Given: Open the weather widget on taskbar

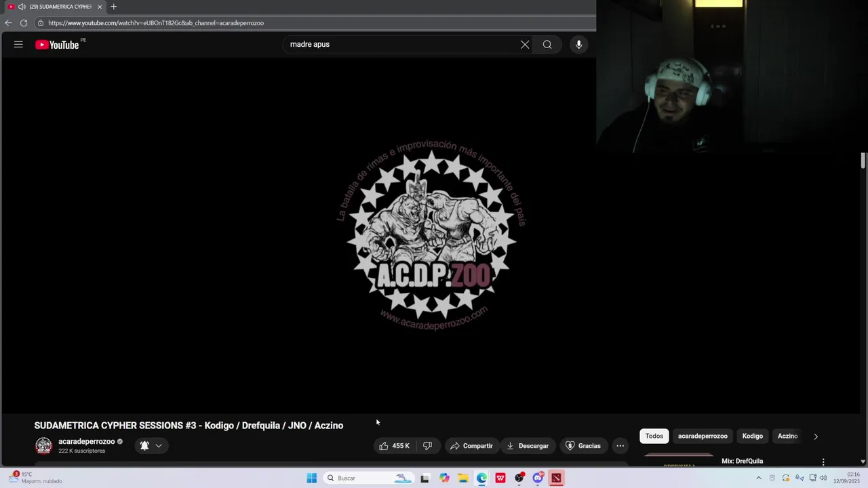Looking at the screenshot, I should pyautogui.click(x=34, y=479).
